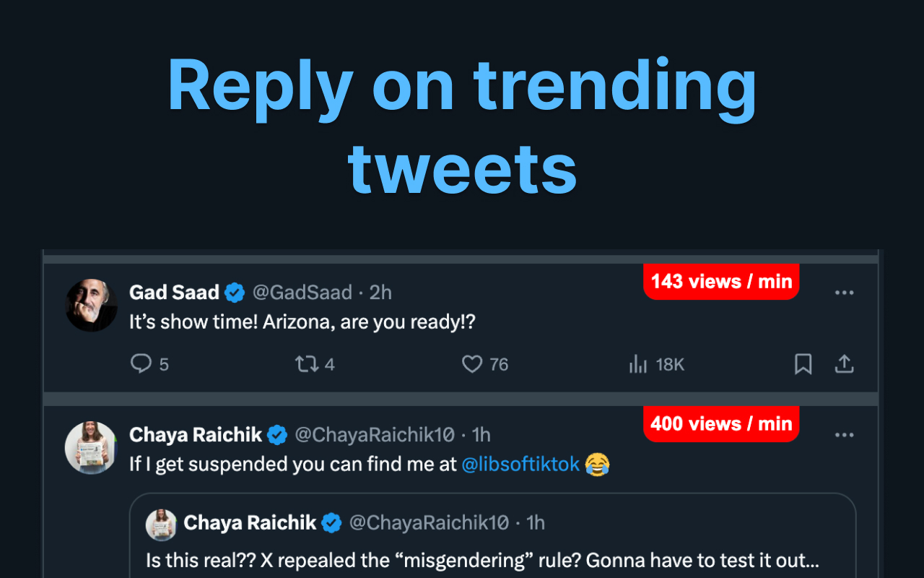The height and width of the screenshot is (578, 924).
Task: Click Chaya Raichik's display name
Action: [196, 435]
